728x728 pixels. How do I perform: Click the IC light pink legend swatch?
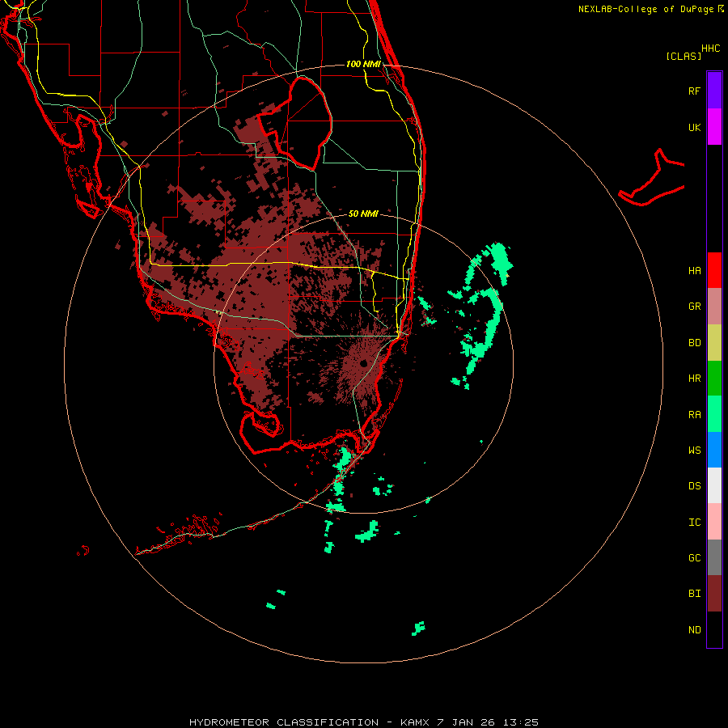point(714,522)
